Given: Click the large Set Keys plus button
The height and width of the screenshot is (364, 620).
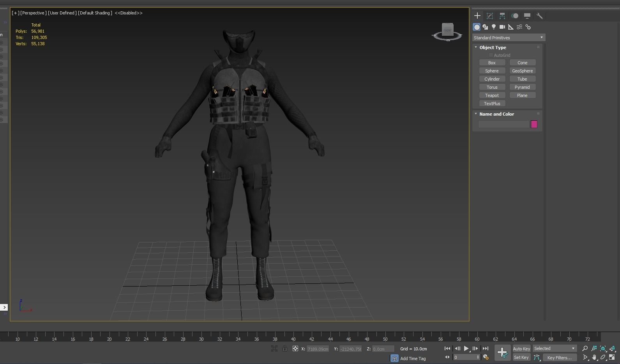Looking at the screenshot, I should [x=502, y=353].
